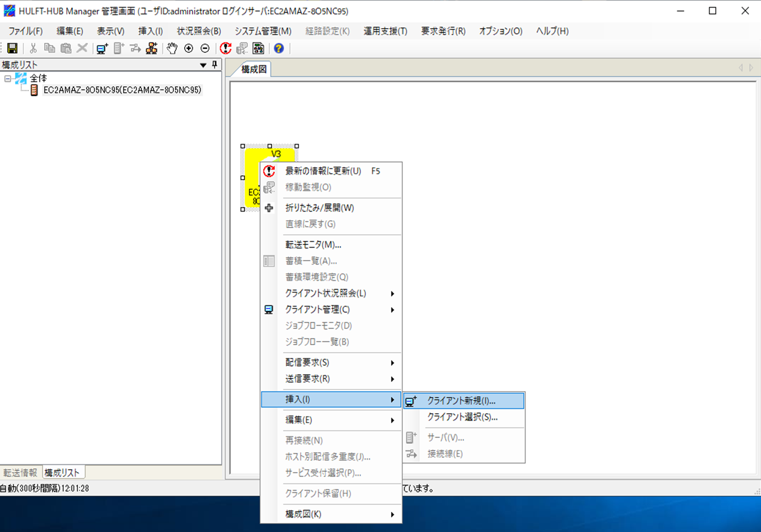Screen dimensions: 761x532
Task: Open the ファイル(F) menu
Action: click(x=25, y=31)
